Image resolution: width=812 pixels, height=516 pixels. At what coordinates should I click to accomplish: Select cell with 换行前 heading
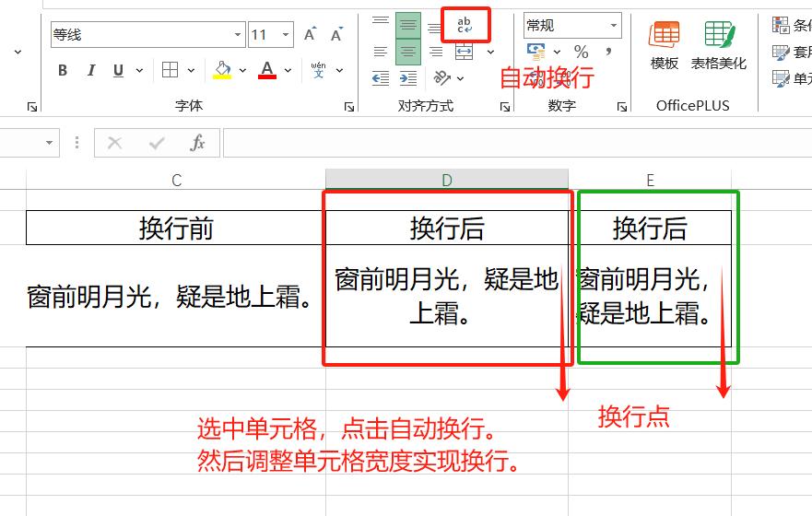point(176,228)
